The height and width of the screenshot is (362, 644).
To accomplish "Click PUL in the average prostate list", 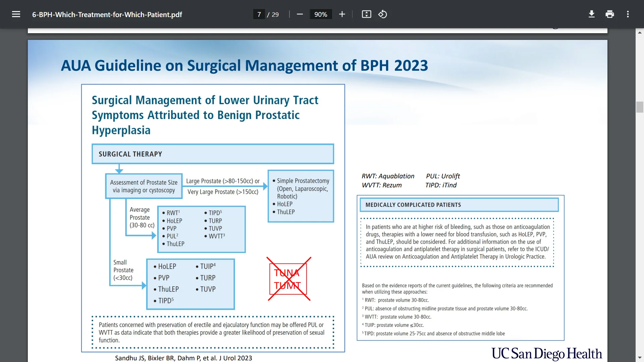I will click(x=172, y=236).
